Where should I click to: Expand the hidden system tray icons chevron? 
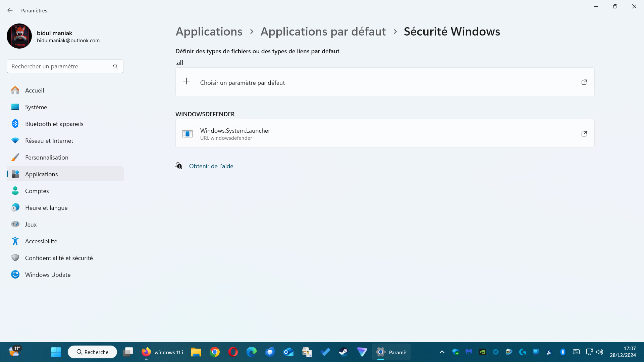coord(442,352)
